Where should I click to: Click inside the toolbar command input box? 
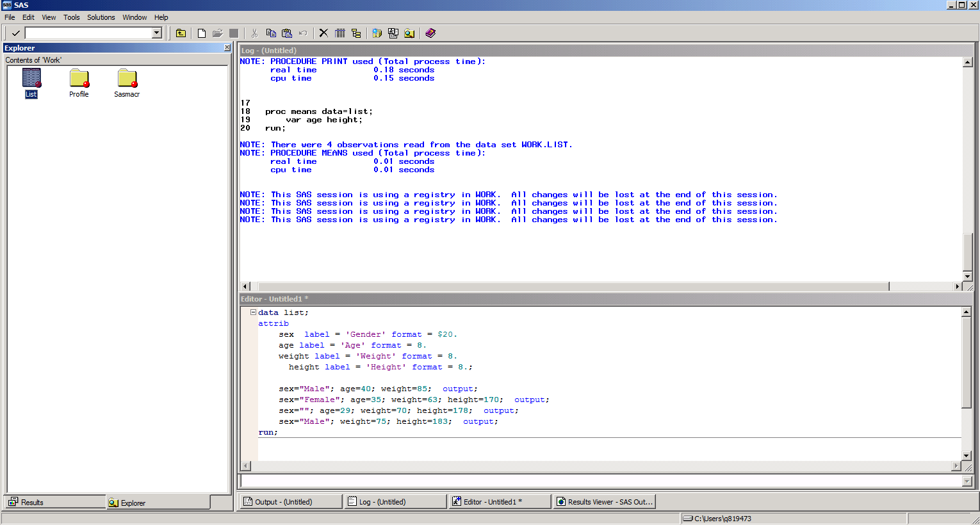88,33
